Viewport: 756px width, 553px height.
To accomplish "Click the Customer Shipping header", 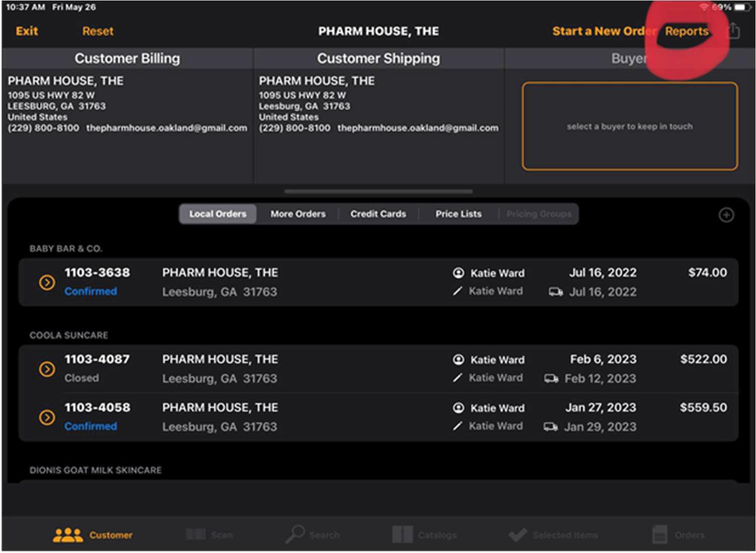I will pos(379,58).
